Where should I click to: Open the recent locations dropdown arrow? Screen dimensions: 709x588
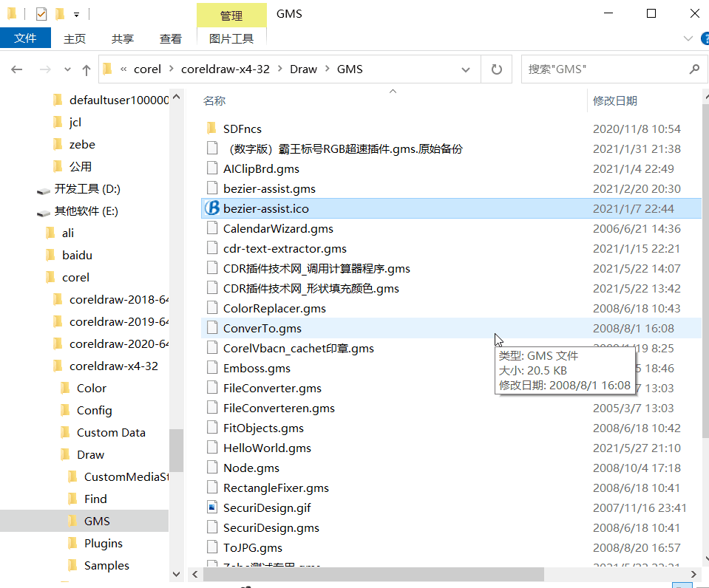[x=68, y=69]
